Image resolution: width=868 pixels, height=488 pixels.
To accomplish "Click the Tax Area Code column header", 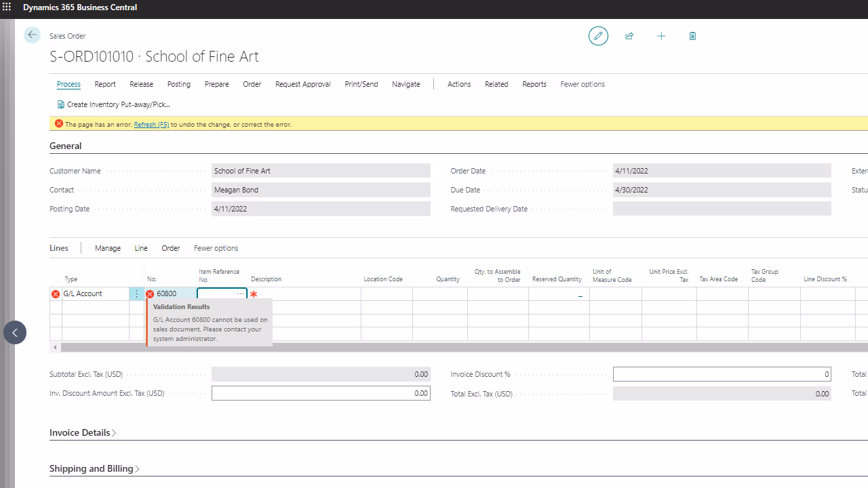I will 718,279.
